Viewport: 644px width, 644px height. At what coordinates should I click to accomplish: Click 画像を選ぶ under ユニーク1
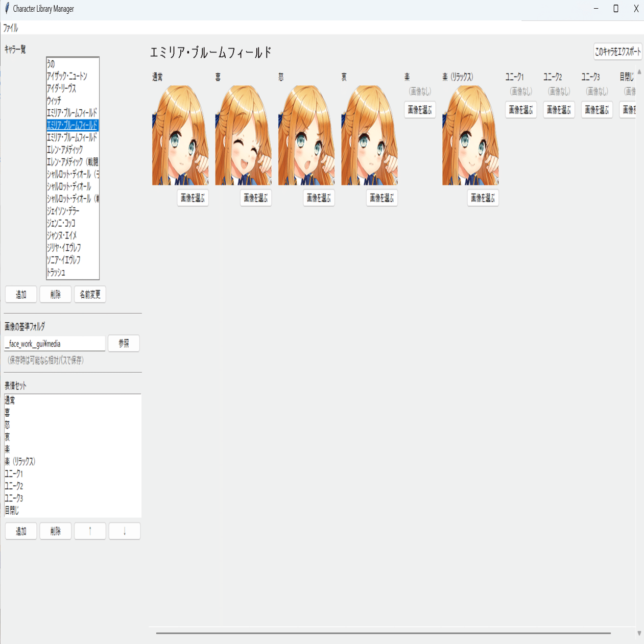(520, 110)
